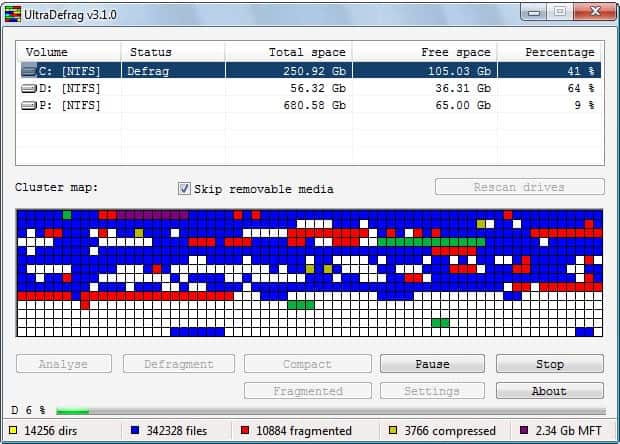Click the 250.92 Gb total space cell
620x444 pixels.
tap(288, 71)
